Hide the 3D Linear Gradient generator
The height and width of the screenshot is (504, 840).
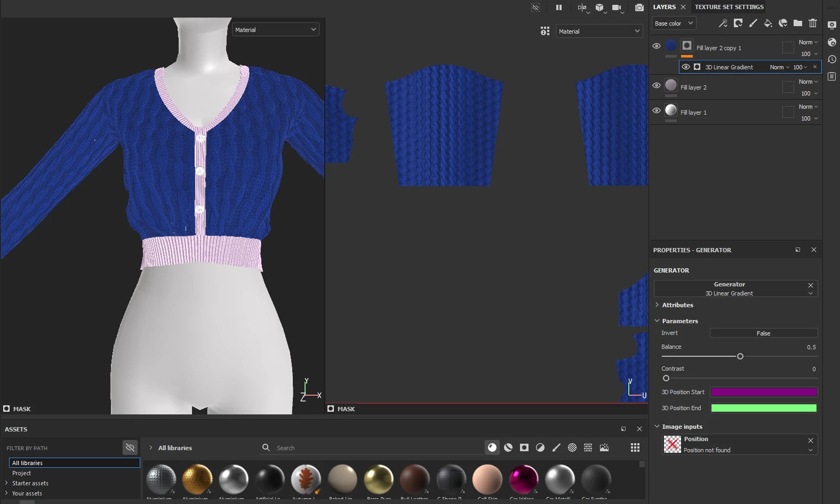686,67
